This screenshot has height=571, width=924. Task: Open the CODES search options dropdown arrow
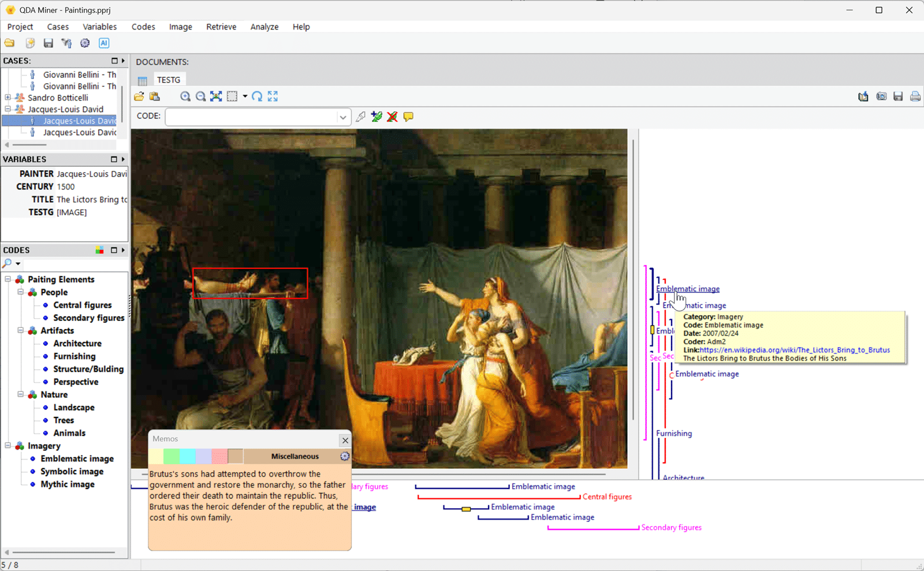[18, 264]
